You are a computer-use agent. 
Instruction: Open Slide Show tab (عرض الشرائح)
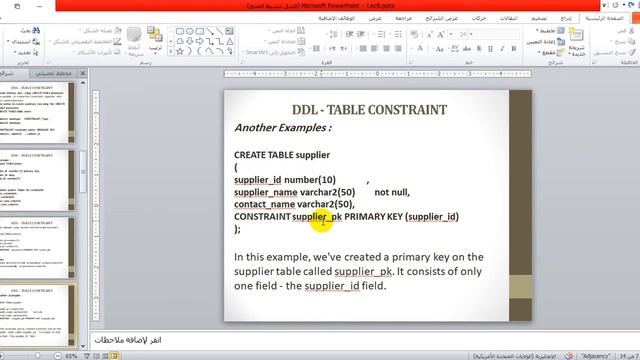click(442, 18)
